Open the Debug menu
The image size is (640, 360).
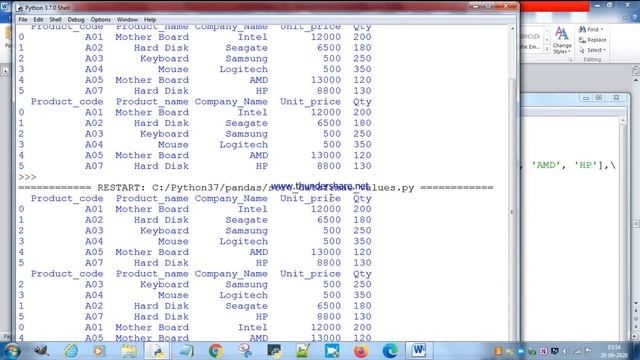[x=76, y=20]
